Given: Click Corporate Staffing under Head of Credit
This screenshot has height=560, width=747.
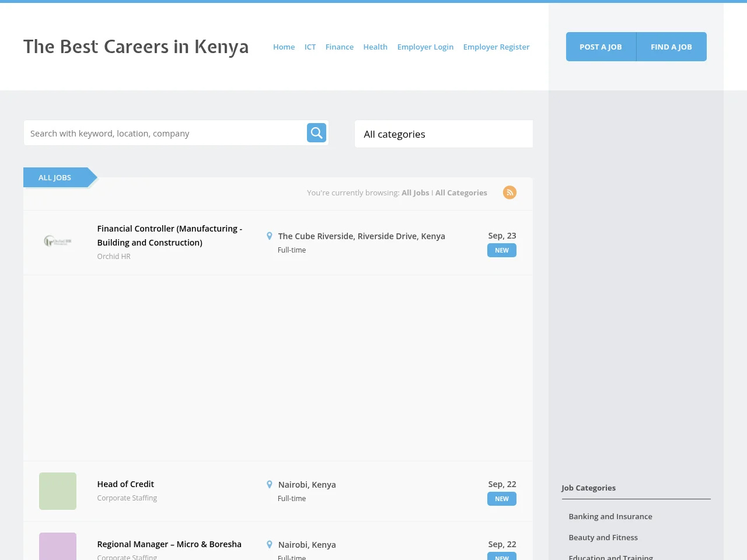Looking at the screenshot, I should tap(127, 498).
